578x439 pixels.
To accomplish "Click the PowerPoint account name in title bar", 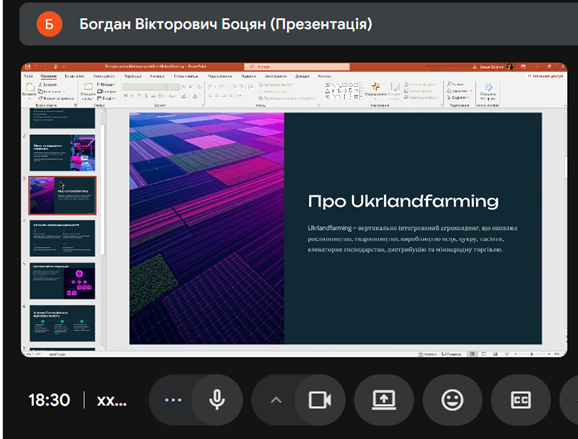I will [491, 67].
